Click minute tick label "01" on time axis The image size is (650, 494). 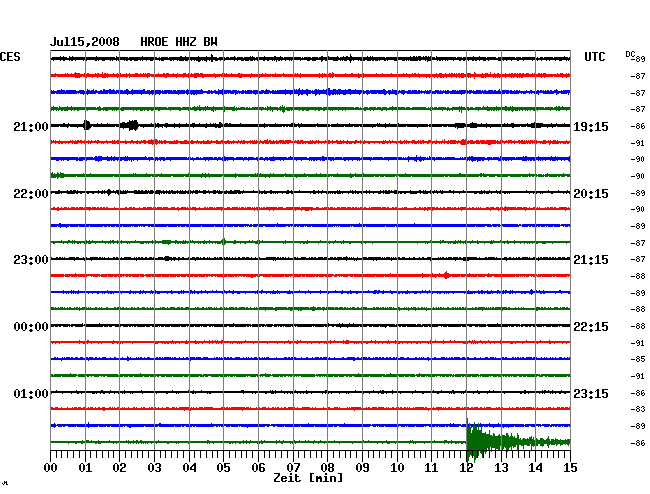(x=85, y=468)
